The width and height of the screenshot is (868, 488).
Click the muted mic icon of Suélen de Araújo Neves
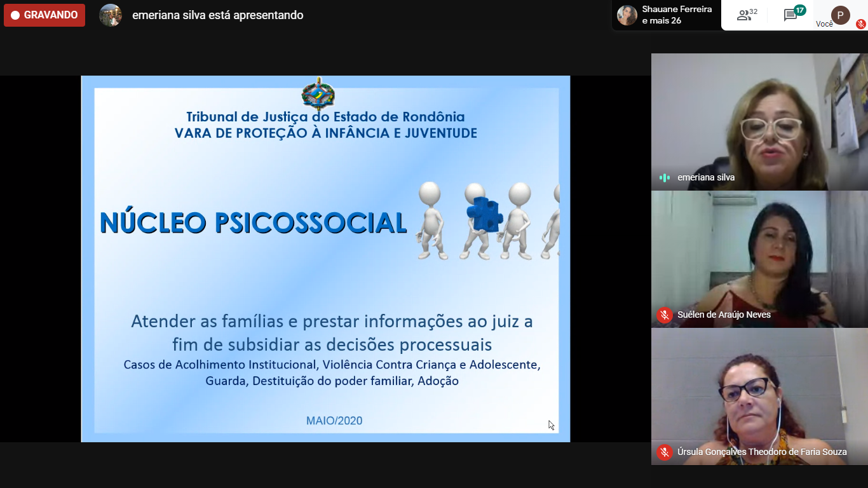[665, 315]
